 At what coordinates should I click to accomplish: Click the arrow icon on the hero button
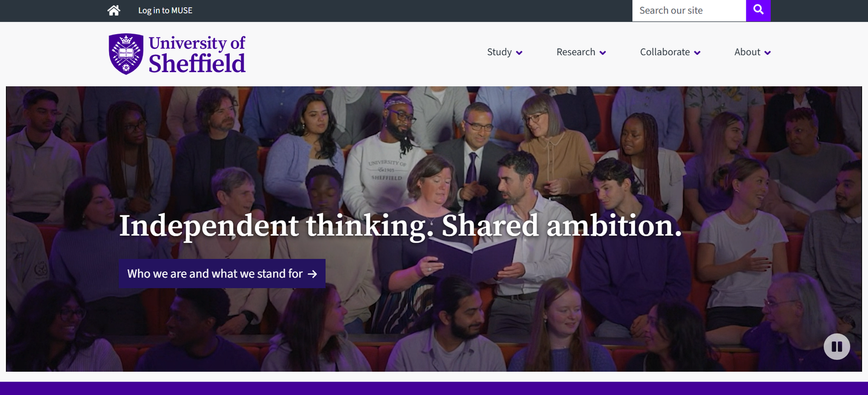(312, 274)
